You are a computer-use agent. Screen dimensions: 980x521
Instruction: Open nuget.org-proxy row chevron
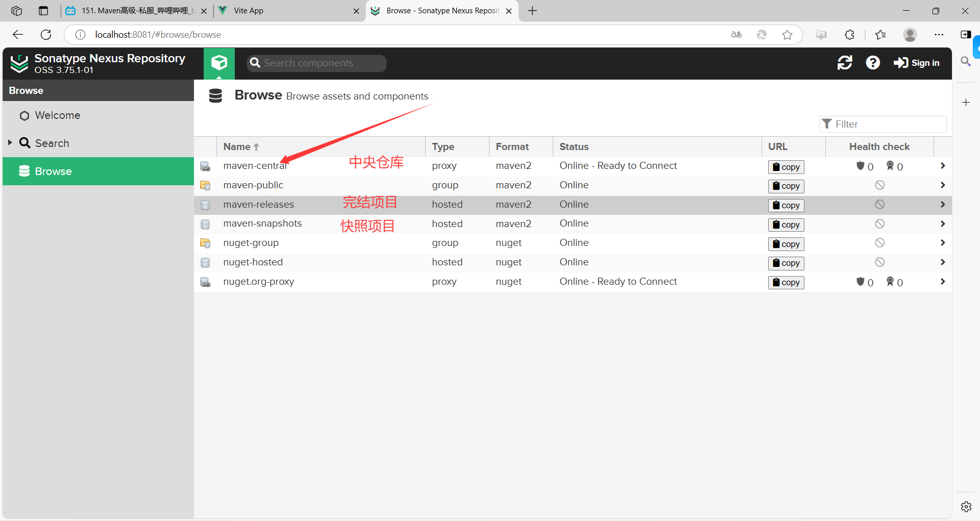[x=943, y=282]
